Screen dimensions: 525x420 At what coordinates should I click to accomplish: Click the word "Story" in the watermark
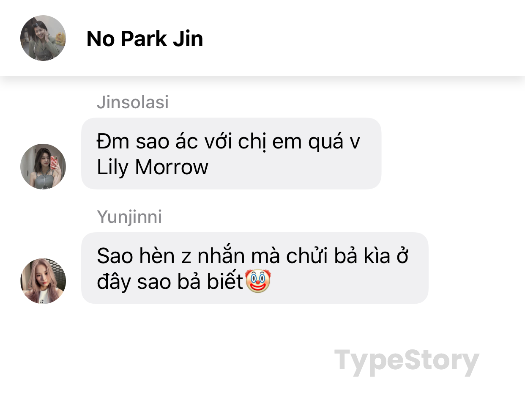pyautogui.click(x=442, y=361)
